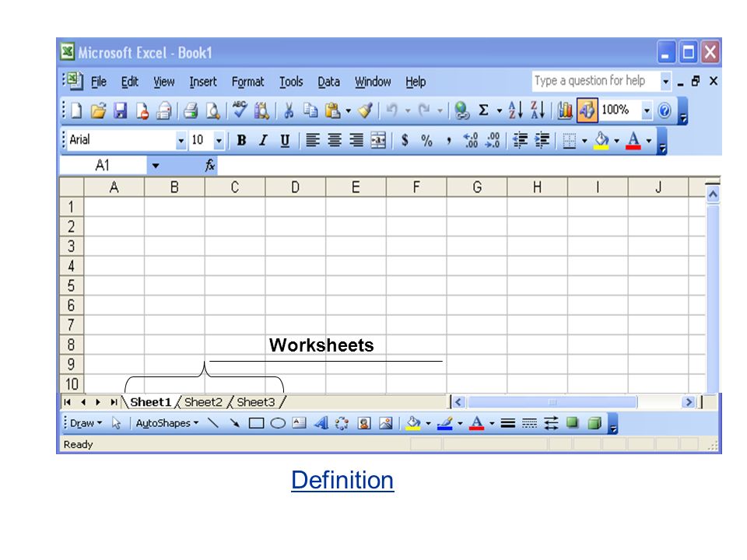Open the Data menu

(328, 82)
